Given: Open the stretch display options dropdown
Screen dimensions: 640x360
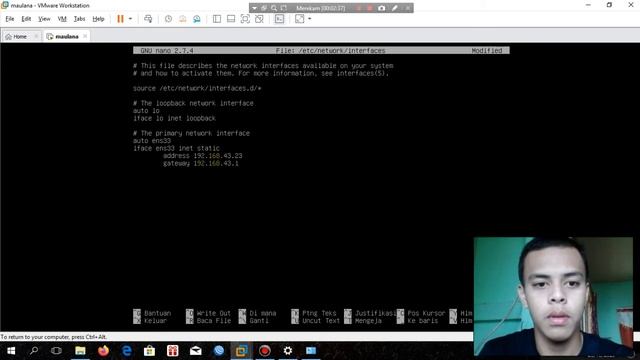Looking at the screenshot, I should click(309, 19).
